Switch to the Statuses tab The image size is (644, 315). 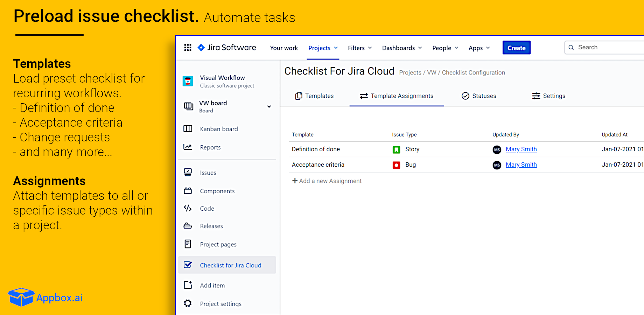pyautogui.click(x=479, y=96)
